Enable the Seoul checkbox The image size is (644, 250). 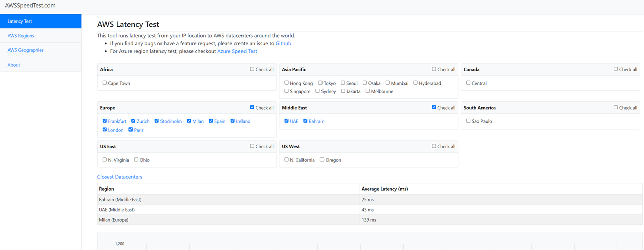point(343,83)
